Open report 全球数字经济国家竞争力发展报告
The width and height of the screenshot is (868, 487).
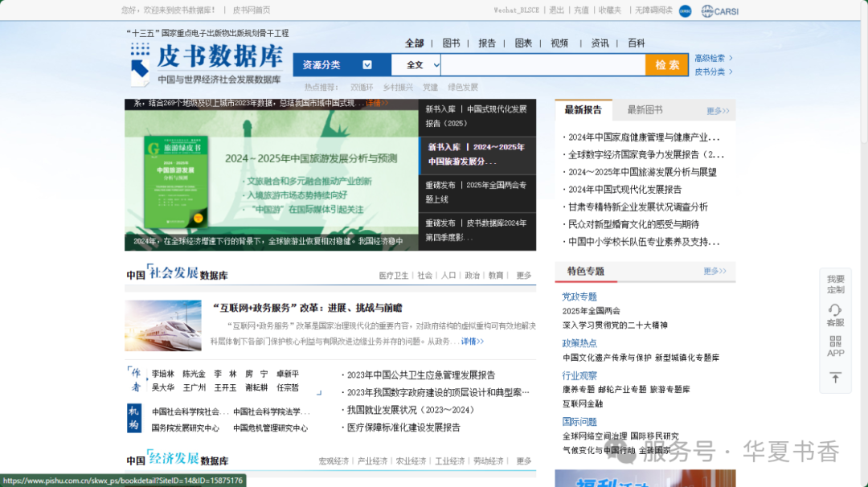point(645,154)
